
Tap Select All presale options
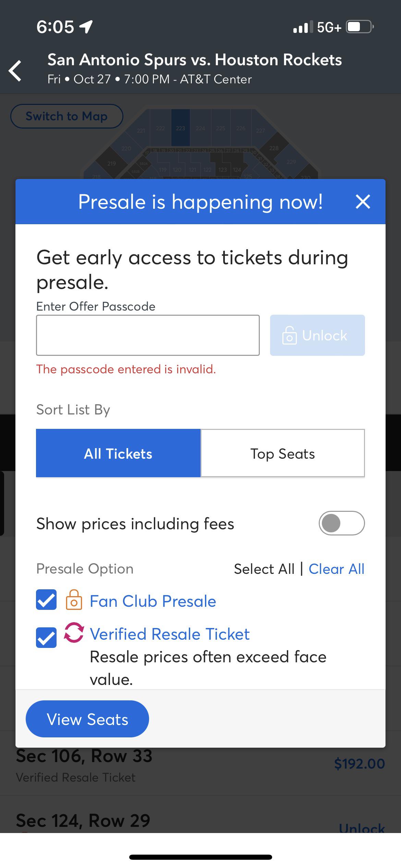[264, 569]
